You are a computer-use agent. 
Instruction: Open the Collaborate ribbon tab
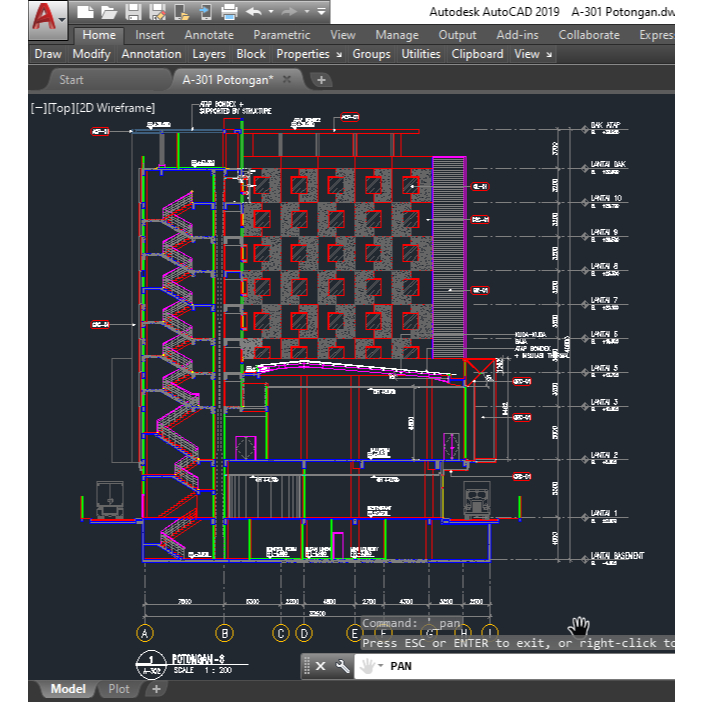tap(589, 35)
